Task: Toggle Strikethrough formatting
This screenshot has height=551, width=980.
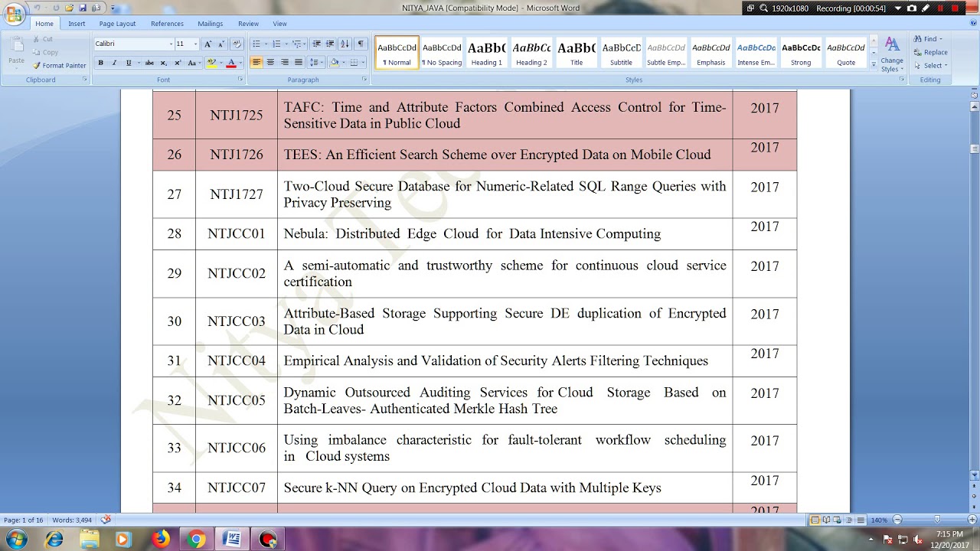Action: pos(149,63)
